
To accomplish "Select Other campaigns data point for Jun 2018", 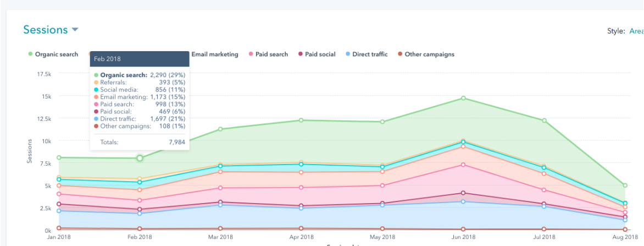I will click(x=463, y=229).
